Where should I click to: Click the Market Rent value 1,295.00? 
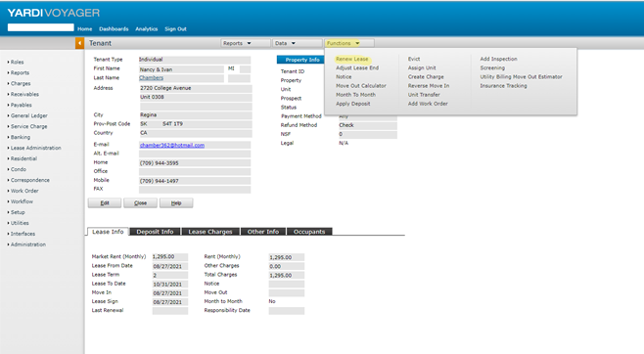(x=170, y=257)
